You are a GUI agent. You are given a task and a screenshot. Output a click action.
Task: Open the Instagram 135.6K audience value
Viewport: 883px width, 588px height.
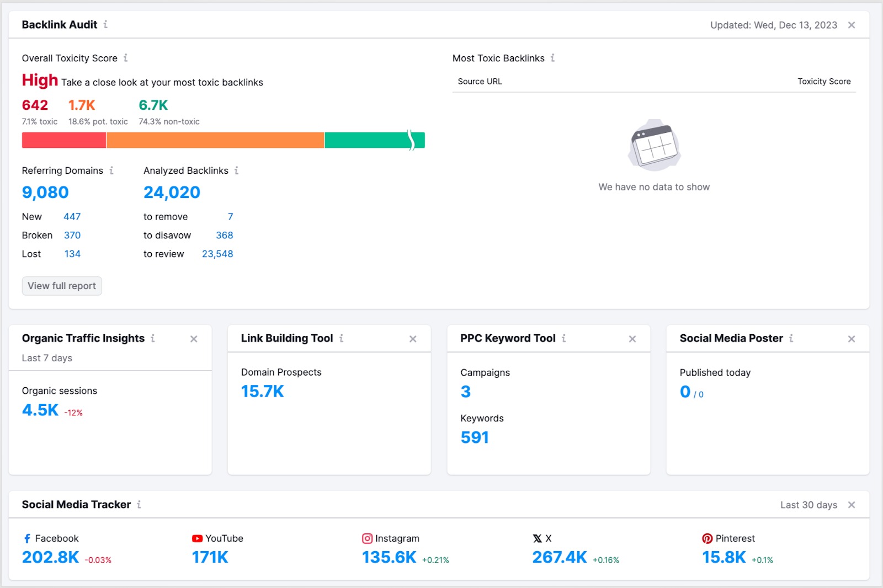pos(389,557)
